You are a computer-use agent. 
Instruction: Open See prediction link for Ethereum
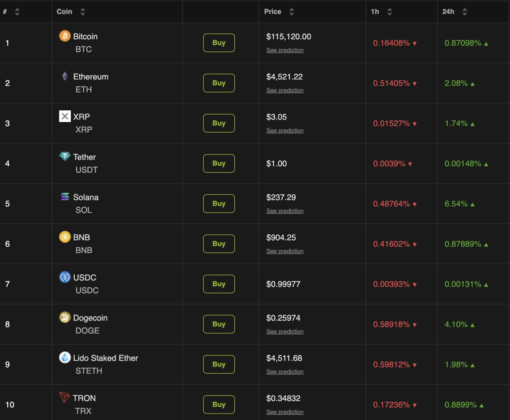(285, 90)
